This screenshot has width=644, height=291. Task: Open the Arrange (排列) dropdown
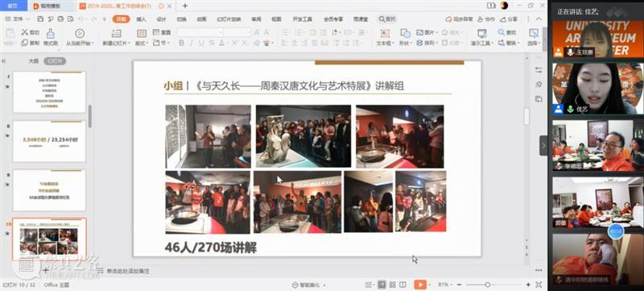(427, 43)
